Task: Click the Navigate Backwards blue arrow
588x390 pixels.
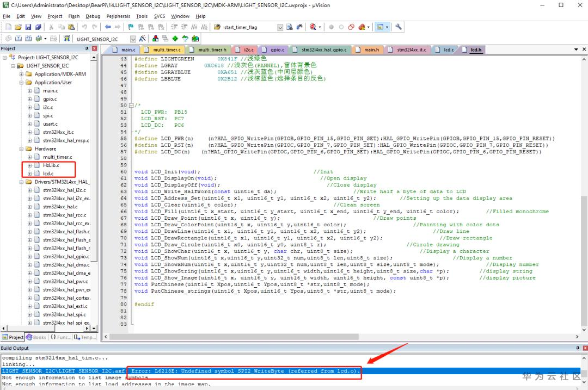Action: [x=108, y=27]
